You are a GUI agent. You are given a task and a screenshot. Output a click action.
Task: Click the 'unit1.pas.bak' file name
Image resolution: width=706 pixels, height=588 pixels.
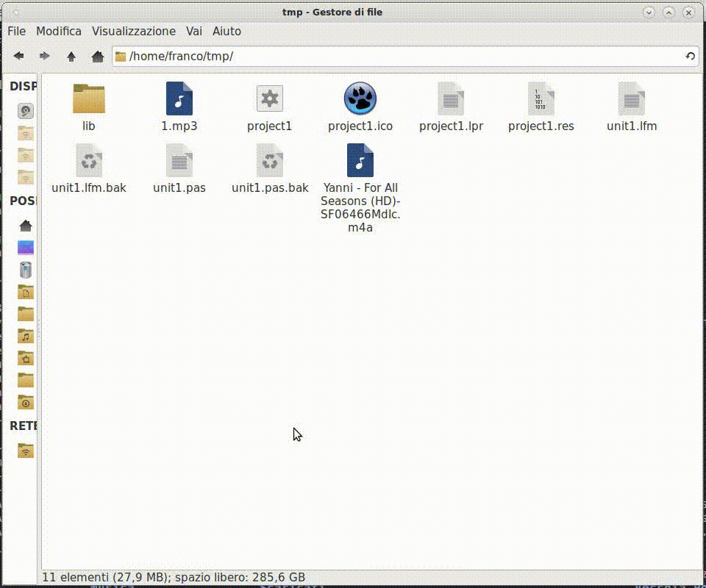[x=270, y=187]
